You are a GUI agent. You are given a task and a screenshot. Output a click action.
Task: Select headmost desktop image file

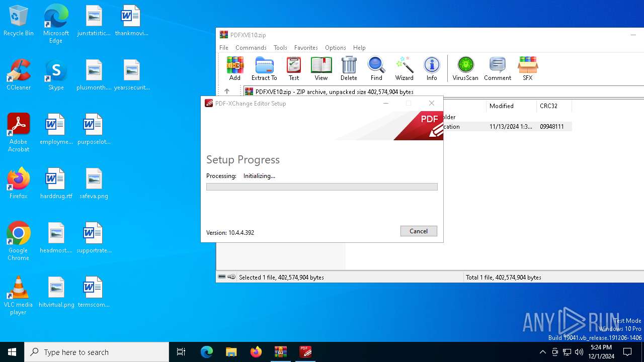[56, 238]
